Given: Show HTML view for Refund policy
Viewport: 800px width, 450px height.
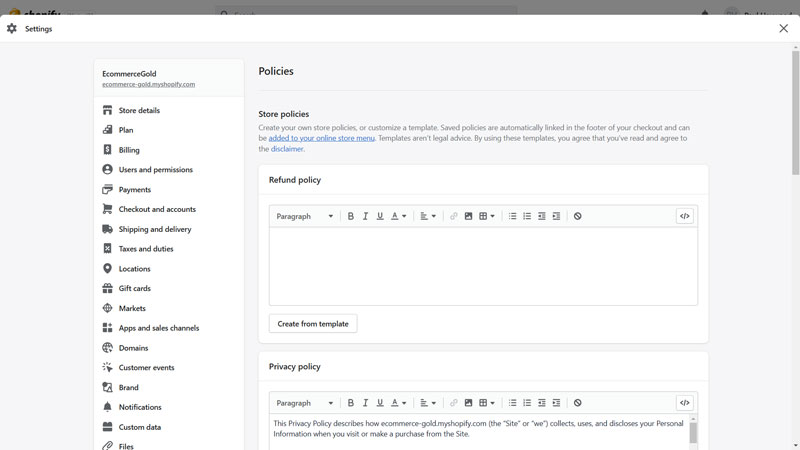Looking at the screenshot, I should pos(685,216).
